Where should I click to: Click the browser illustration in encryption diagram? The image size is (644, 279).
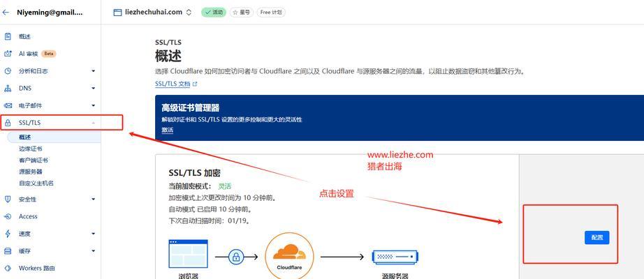[x=188, y=254]
